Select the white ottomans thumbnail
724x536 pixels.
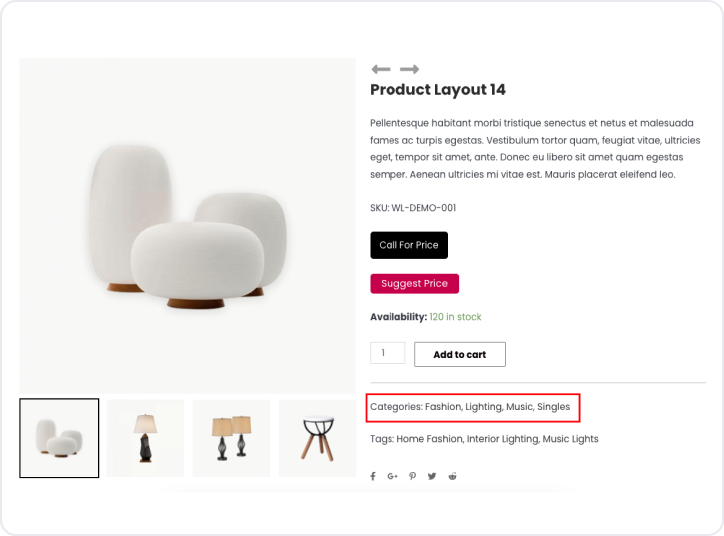coord(59,438)
